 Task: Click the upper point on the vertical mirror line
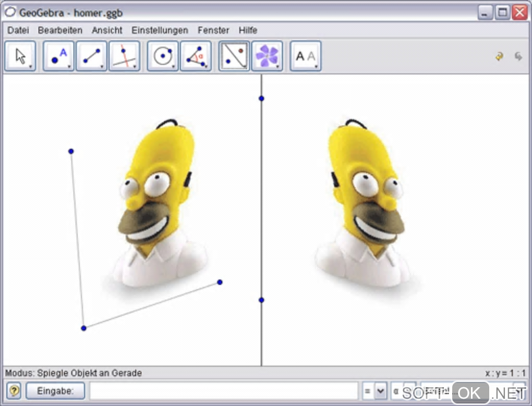click(261, 99)
